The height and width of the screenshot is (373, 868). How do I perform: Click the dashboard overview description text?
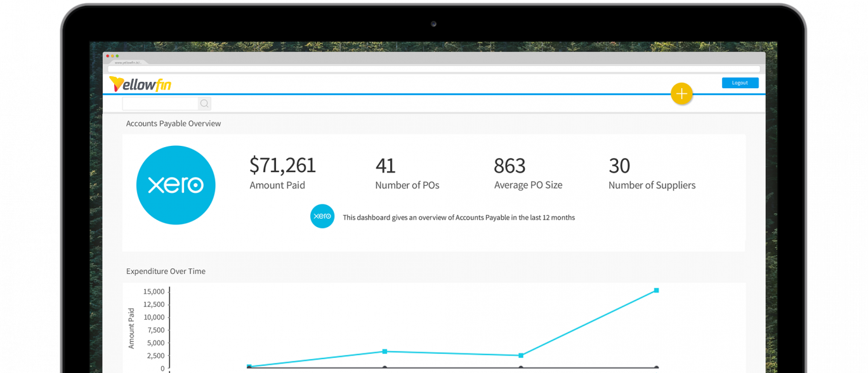point(458,217)
